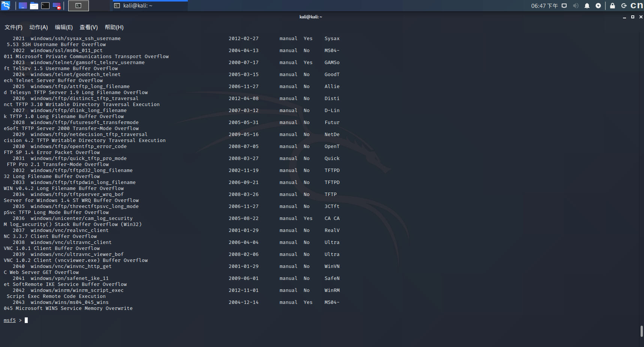Maximize the kali@kali terminal window
This screenshot has height=347, width=644.
tap(633, 17)
